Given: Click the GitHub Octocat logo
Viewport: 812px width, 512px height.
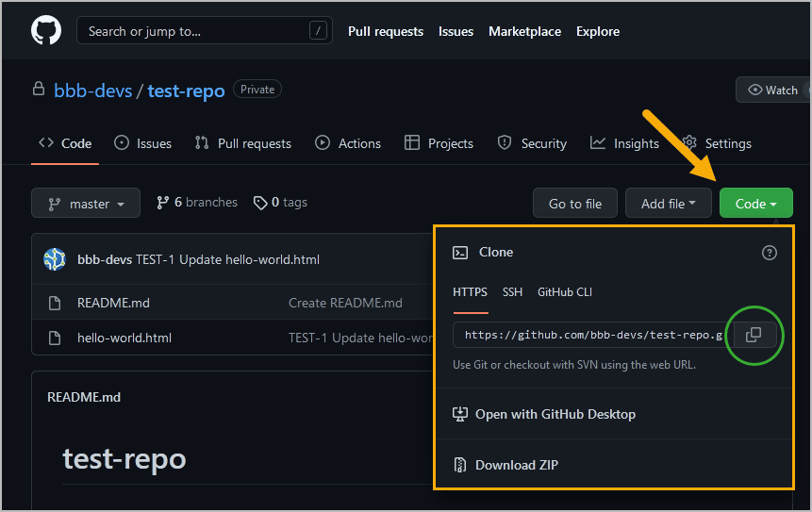Looking at the screenshot, I should coord(46,30).
